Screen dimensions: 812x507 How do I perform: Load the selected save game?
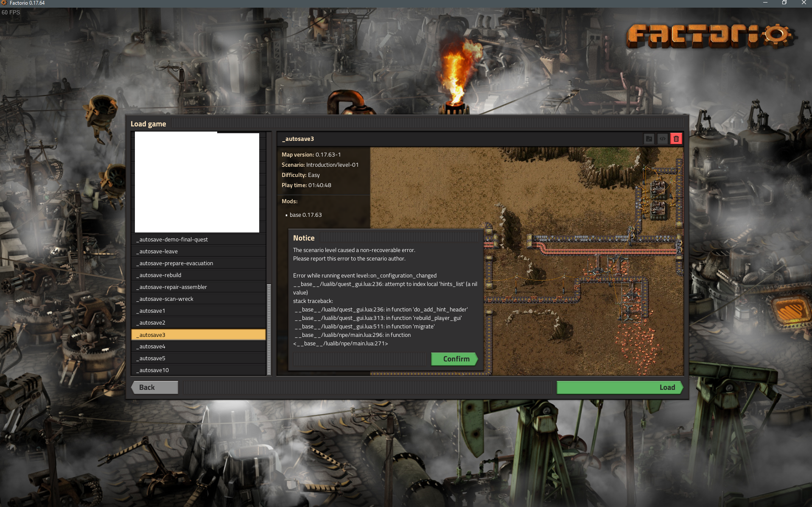(620, 387)
